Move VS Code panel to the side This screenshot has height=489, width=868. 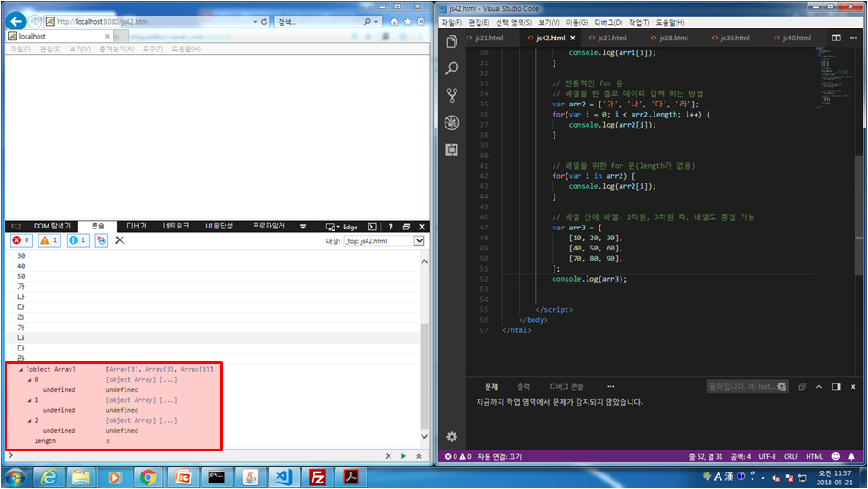[836, 386]
